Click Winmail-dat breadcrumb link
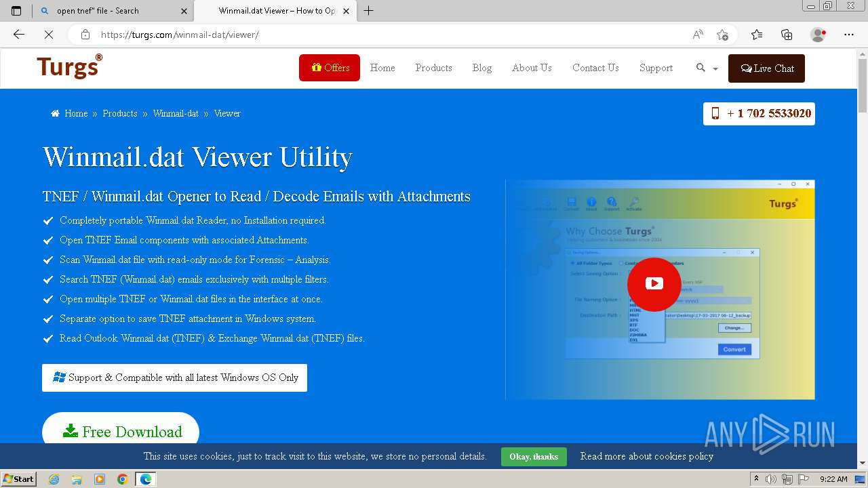The image size is (868, 488). coord(176,114)
